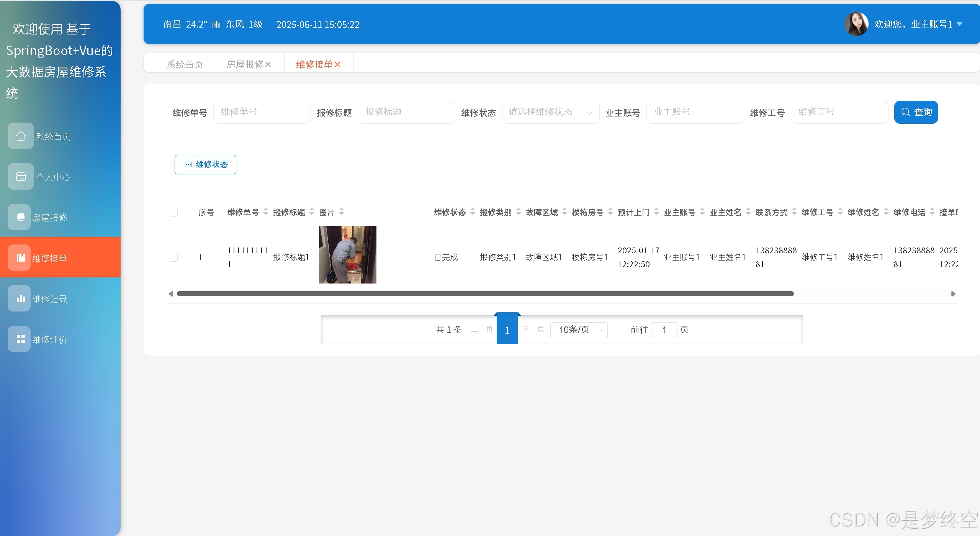Open the repair photo thumbnail
This screenshot has width=980, height=536.
tap(347, 255)
